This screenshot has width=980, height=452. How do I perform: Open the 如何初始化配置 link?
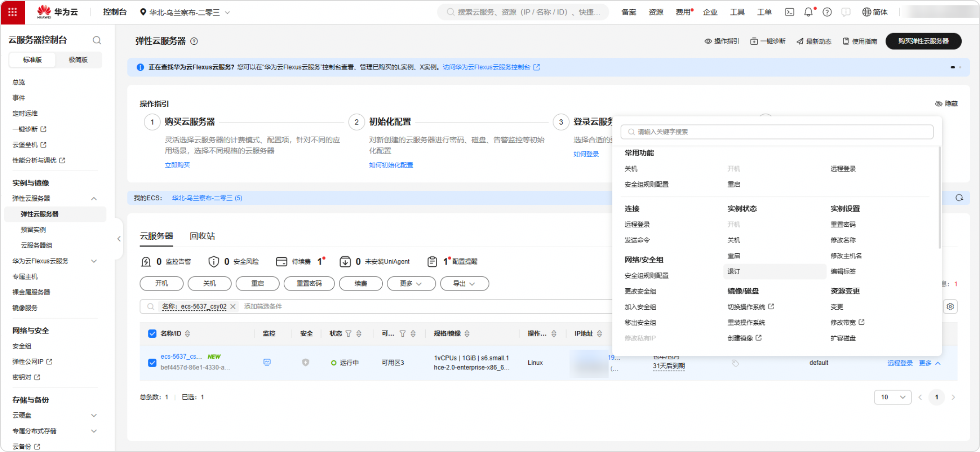tap(391, 165)
